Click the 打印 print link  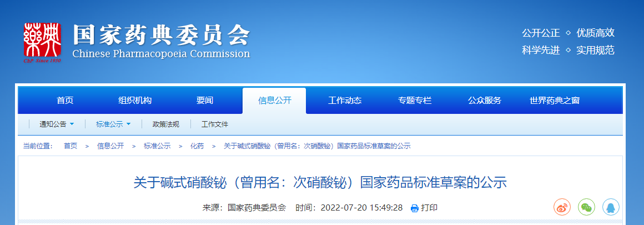pos(429,208)
